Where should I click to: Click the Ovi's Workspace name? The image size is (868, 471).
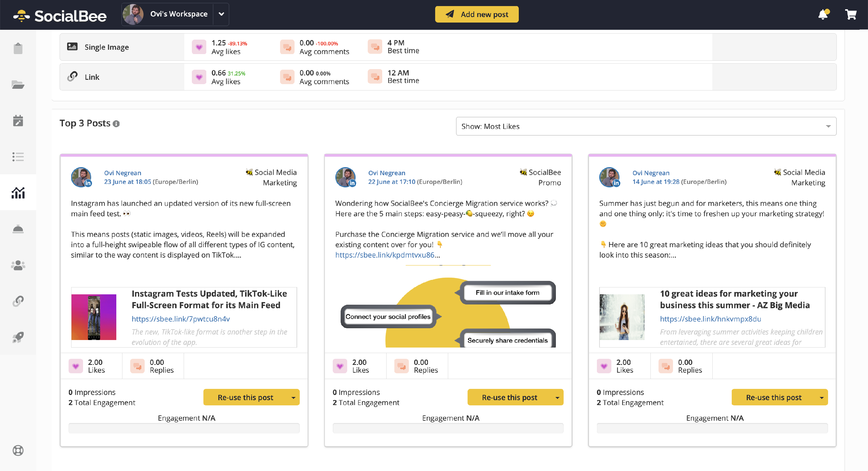click(179, 14)
